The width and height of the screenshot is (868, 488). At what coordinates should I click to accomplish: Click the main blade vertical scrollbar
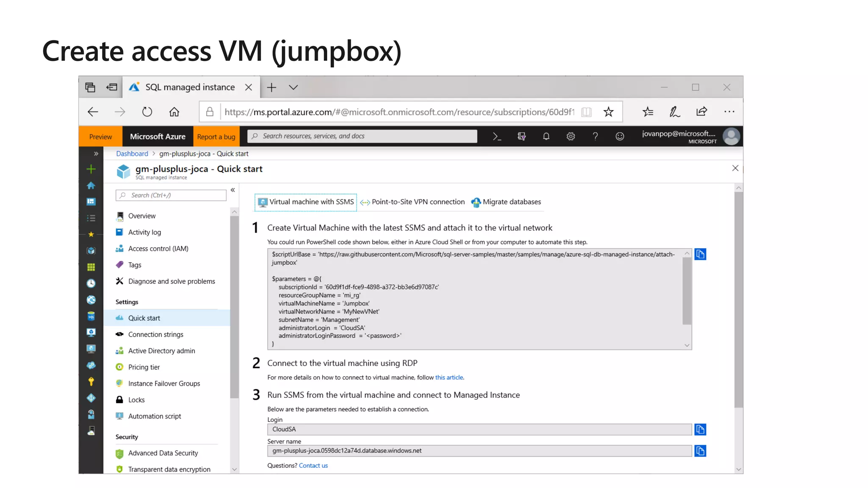[738, 297]
